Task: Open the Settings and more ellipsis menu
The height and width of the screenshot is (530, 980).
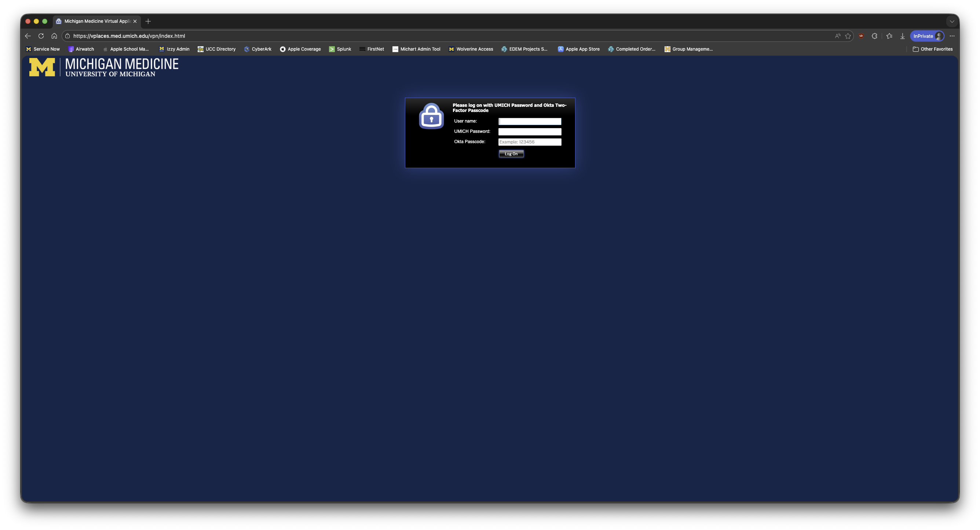Action: (952, 36)
